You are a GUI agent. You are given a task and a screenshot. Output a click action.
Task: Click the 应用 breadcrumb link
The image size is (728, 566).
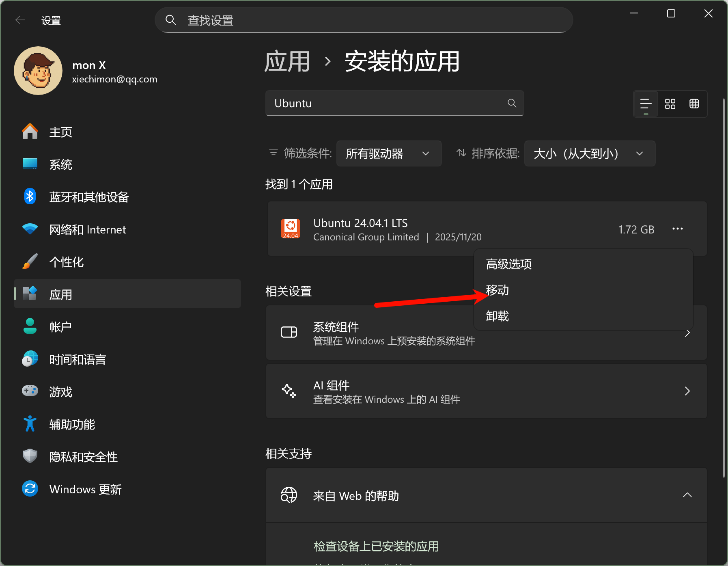point(287,62)
